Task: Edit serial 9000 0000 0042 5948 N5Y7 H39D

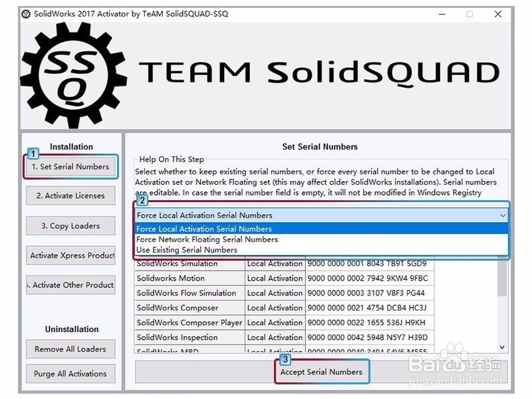Action: click(370, 337)
